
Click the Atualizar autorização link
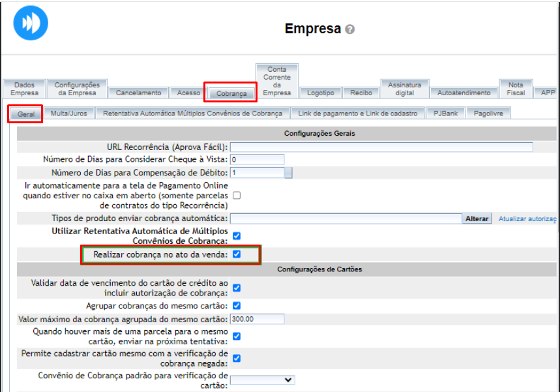click(x=527, y=219)
